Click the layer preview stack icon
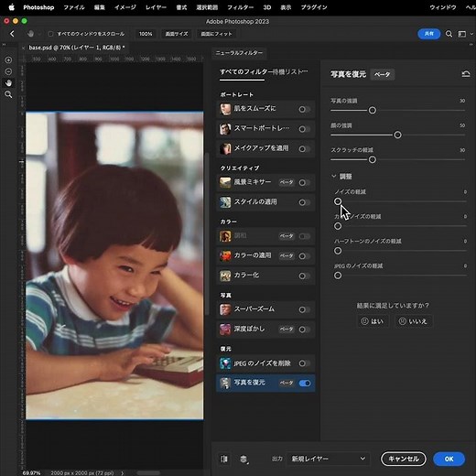The image size is (476, 476). (243, 459)
